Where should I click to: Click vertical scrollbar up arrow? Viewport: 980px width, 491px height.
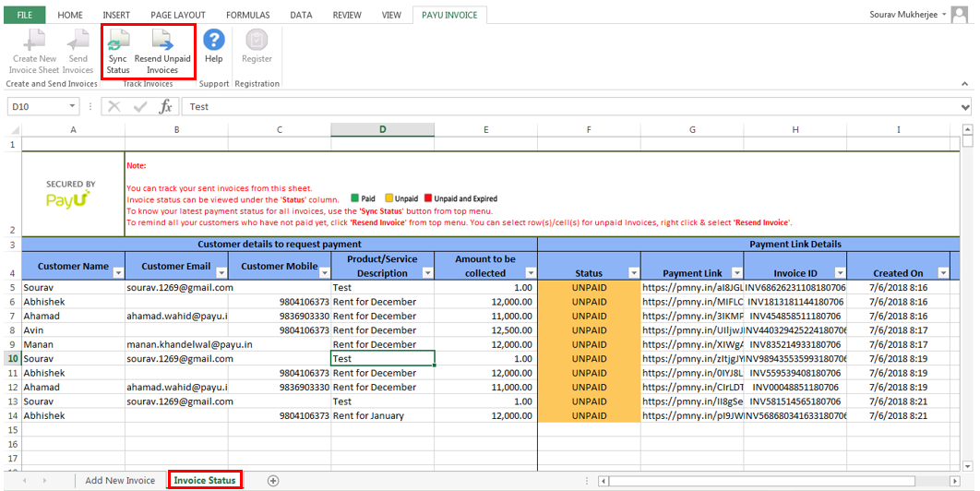[x=967, y=130]
